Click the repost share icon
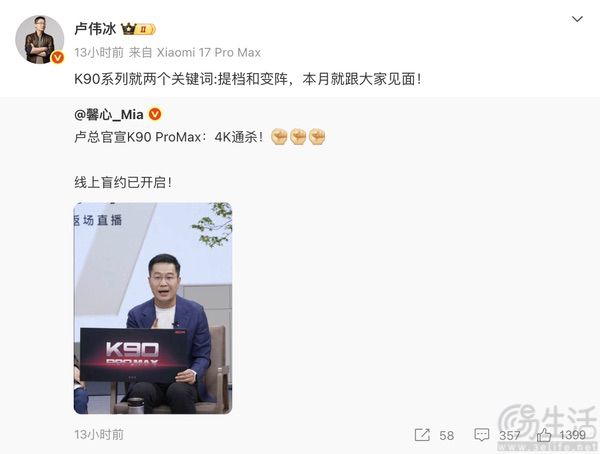This screenshot has width=600, height=454. pos(422,435)
